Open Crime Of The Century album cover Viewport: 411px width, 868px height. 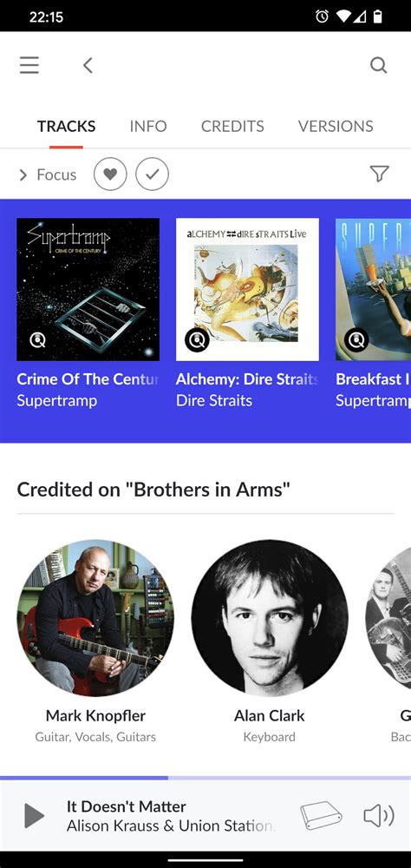tap(88, 289)
